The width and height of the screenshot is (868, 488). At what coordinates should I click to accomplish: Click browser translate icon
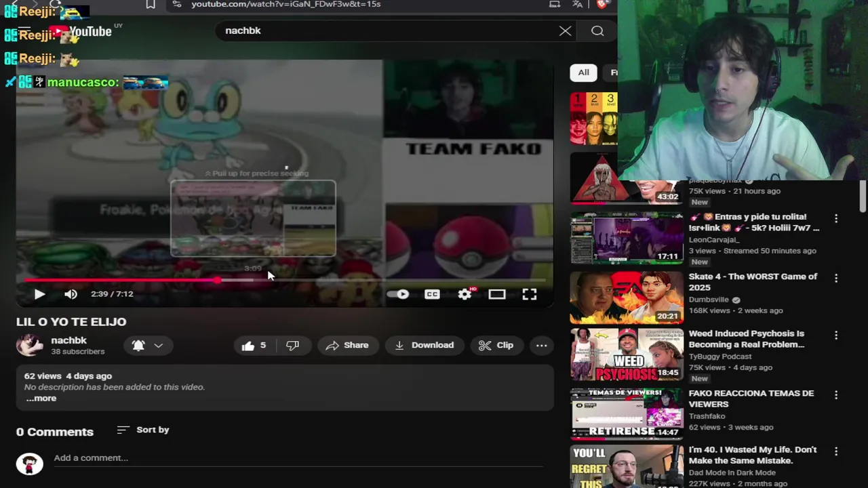(577, 4)
